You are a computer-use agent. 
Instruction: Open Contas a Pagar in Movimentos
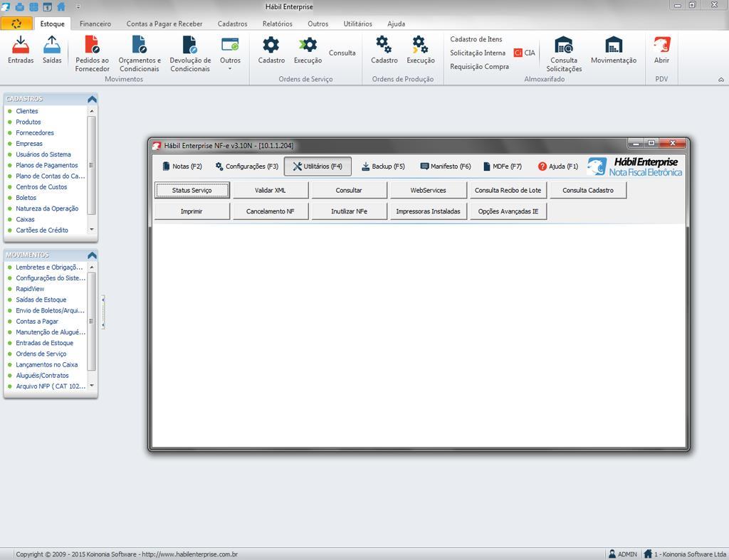pos(37,321)
